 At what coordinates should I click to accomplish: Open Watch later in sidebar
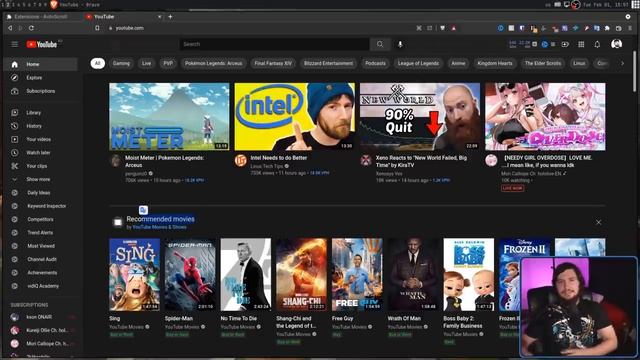[40, 153]
